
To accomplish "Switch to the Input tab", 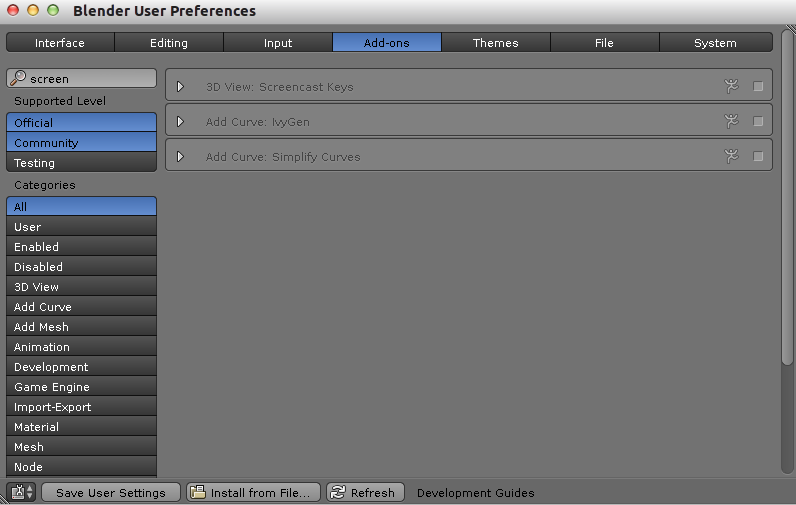I will tap(278, 43).
